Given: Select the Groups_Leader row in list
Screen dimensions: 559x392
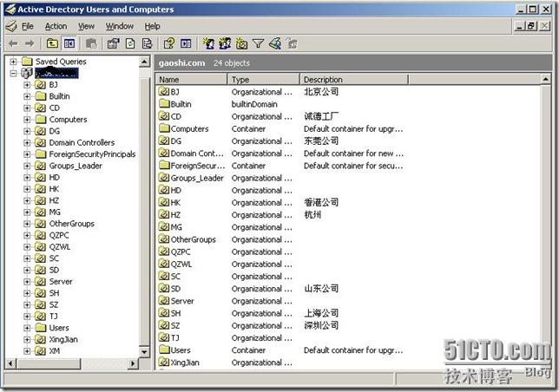Looking at the screenshot, I should pyautogui.click(x=197, y=178).
